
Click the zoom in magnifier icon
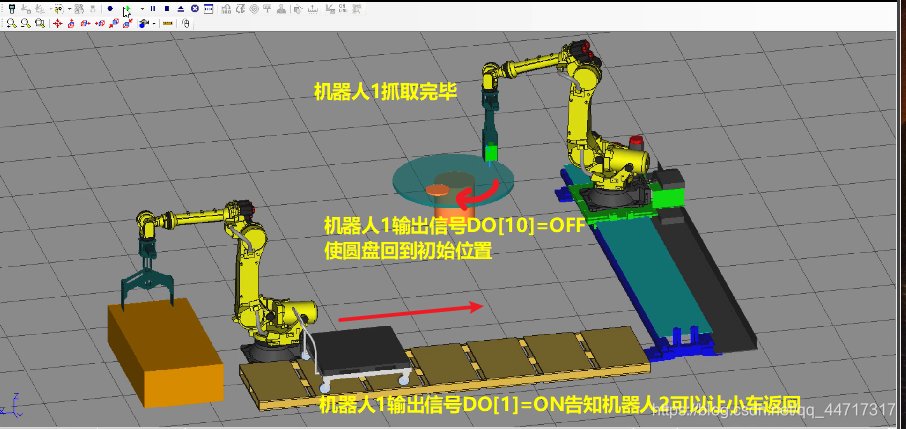tap(12, 24)
